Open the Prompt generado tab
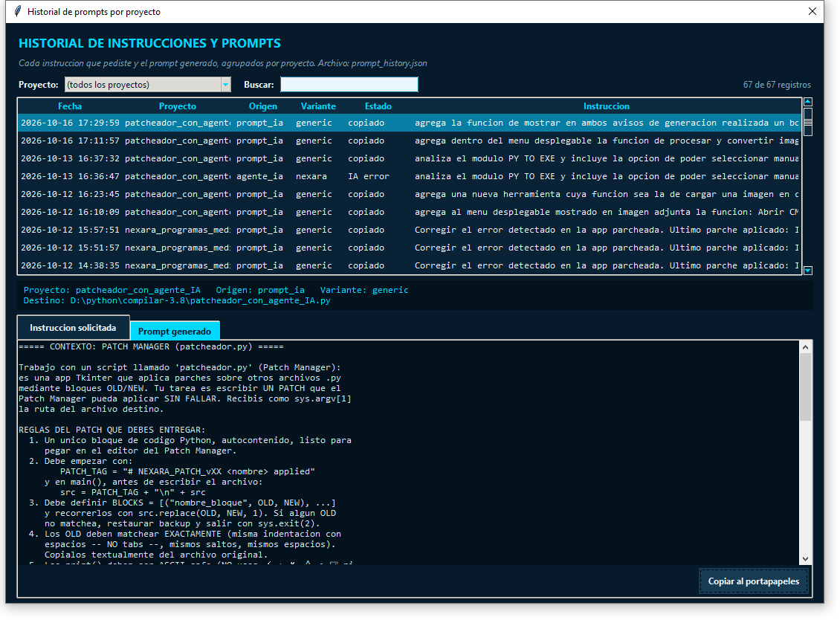The width and height of the screenshot is (840, 620). click(175, 331)
